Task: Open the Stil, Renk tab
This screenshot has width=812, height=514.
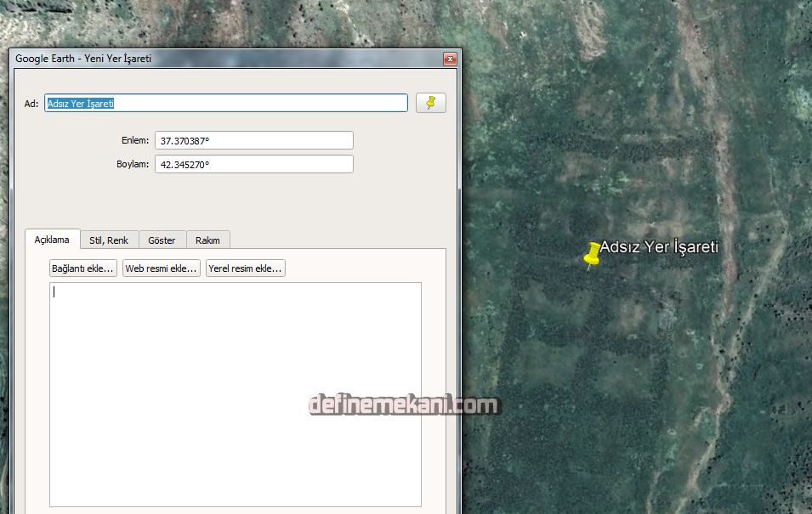Action: click(x=109, y=240)
